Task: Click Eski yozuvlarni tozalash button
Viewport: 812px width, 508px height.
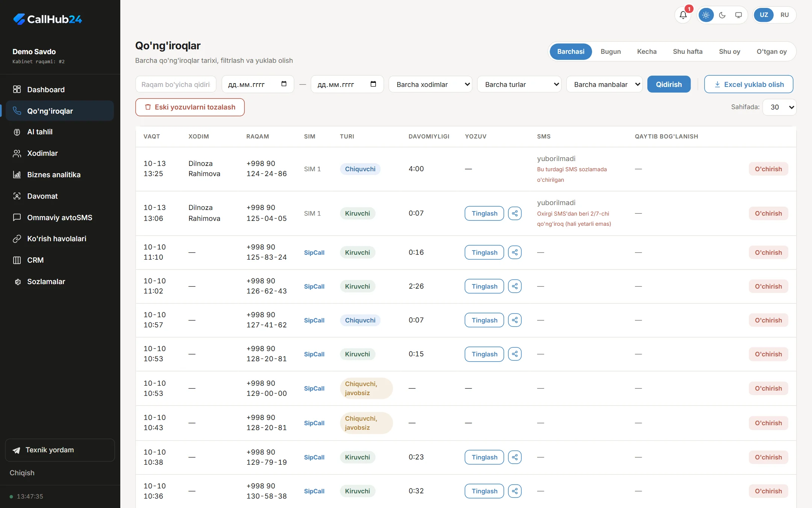Action: tap(190, 107)
